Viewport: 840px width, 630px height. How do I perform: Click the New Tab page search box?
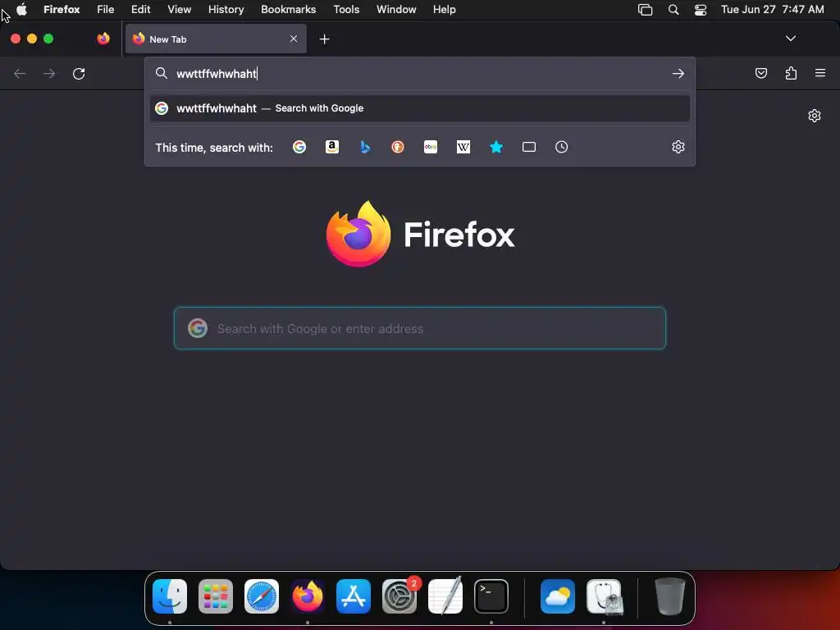pyautogui.click(x=420, y=328)
